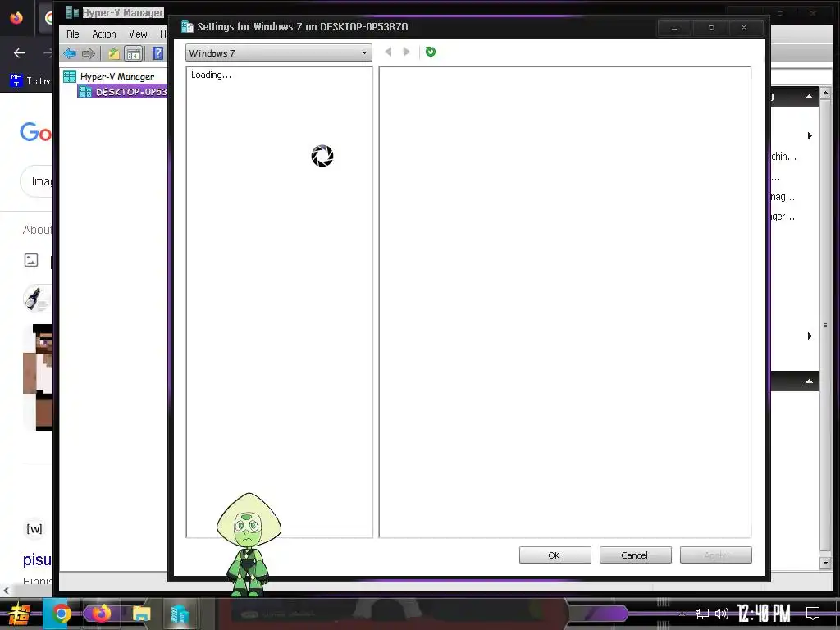This screenshot has height=630, width=840.
Task: Expand the upper submenu arrow in Actions pane
Action: point(810,135)
